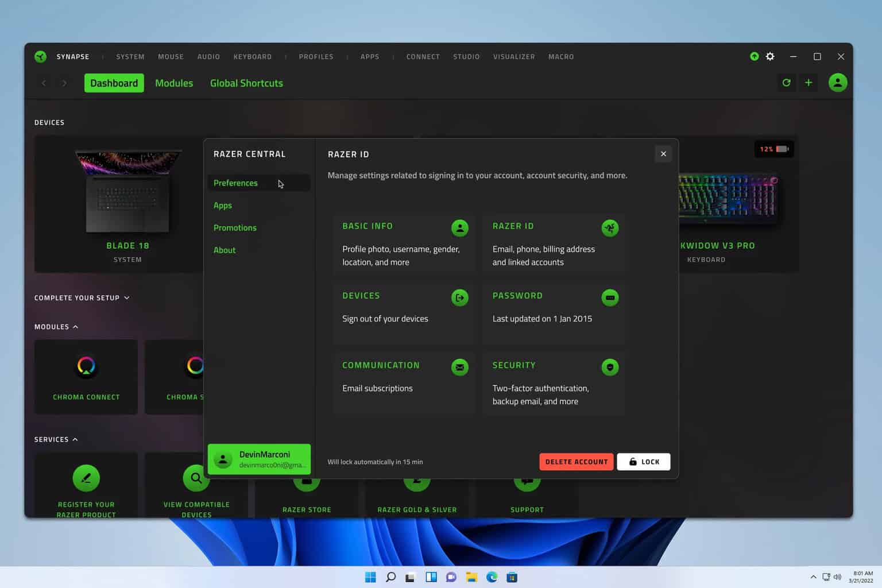Screen dimensions: 882x588
Task: Open the Keyboard menu
Action: tap(253, 56)
